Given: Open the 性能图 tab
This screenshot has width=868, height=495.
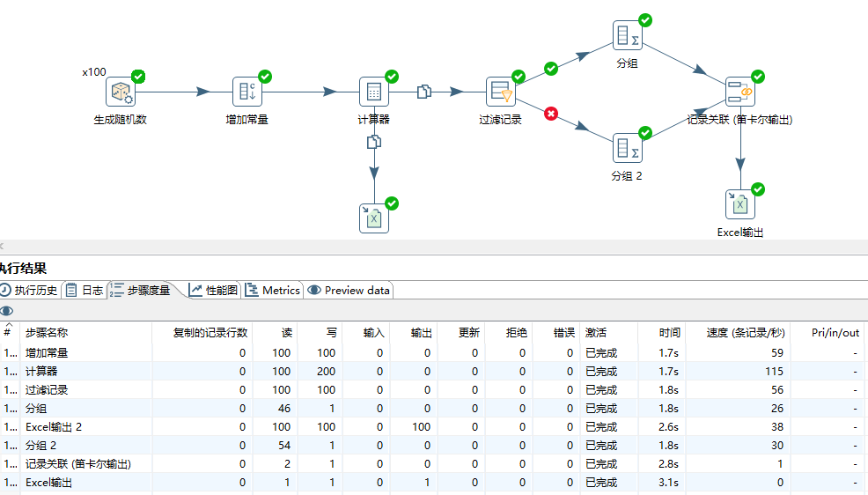Looking at the screenshot, I should pos(213,290).
